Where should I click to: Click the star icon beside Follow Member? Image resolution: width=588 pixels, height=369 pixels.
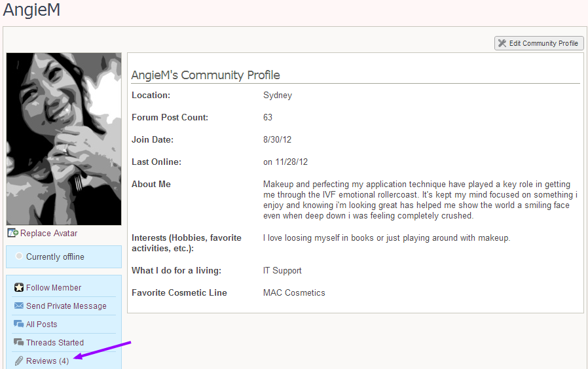19,287
